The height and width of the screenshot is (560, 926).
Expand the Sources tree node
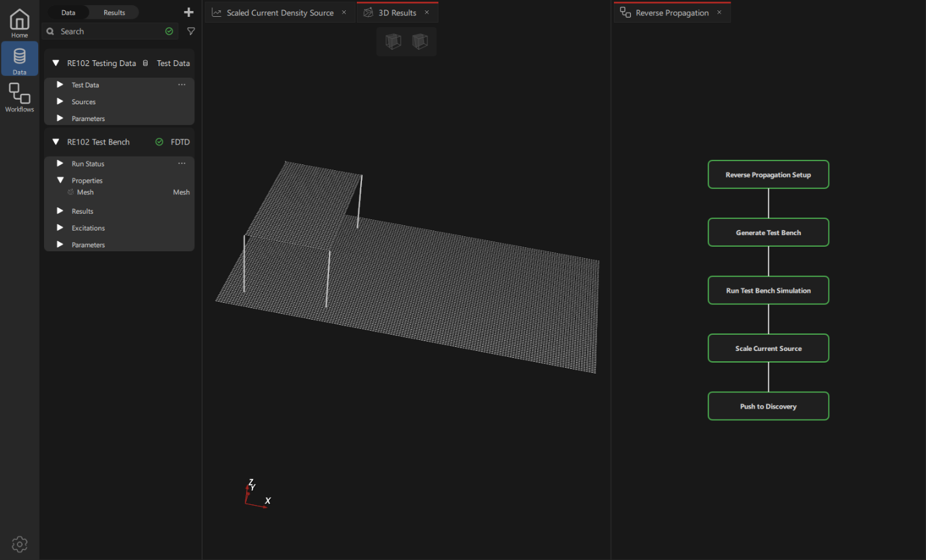(60, 102)
